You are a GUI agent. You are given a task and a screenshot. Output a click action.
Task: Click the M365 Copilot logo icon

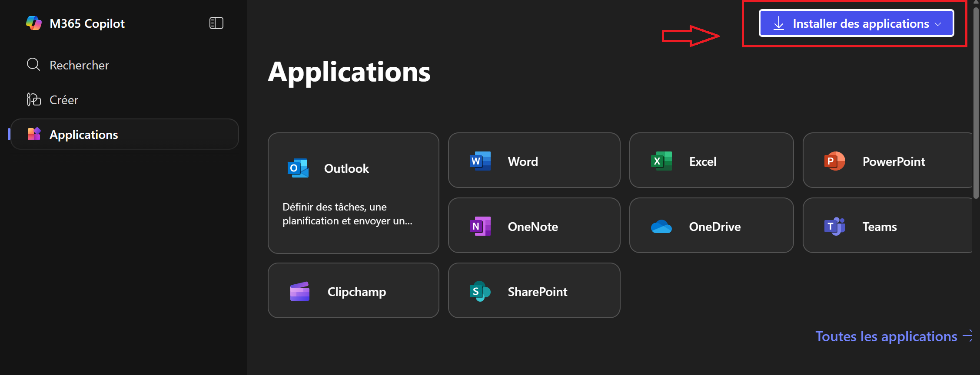pos(34,23)
